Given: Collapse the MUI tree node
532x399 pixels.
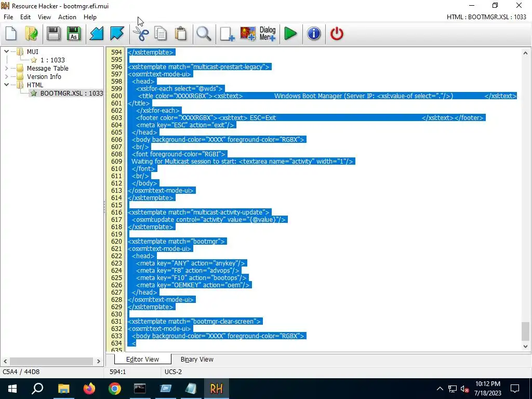Looking at the screenshot, I should (x=6, y=51).
